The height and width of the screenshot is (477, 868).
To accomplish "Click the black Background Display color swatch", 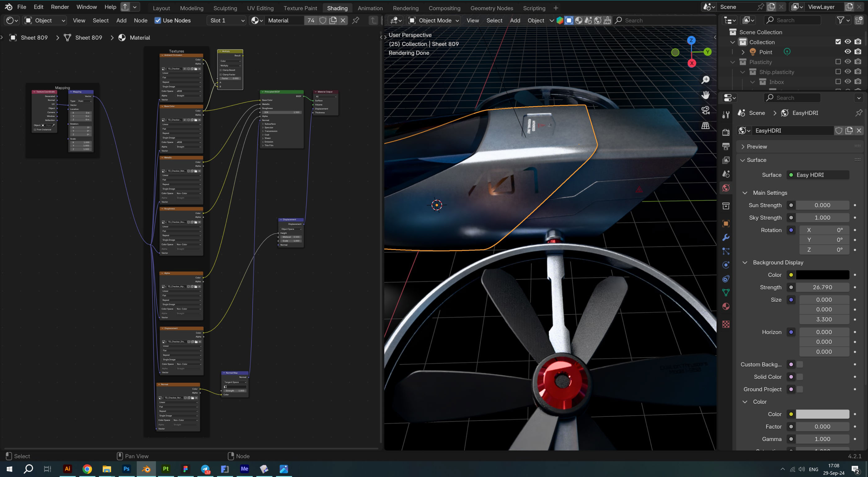I will [x=822, y=275].
